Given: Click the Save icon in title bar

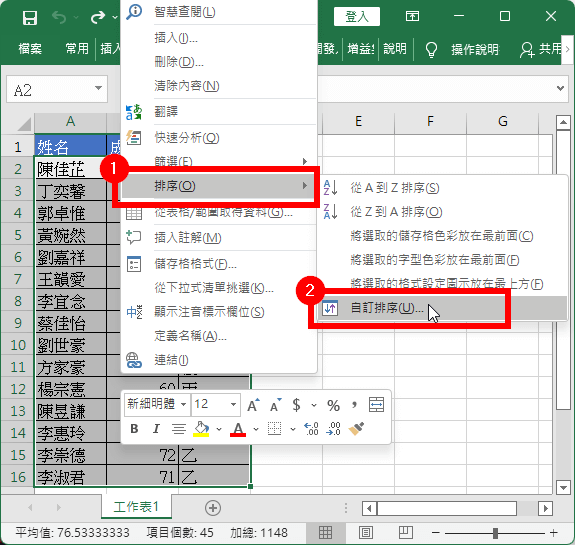Looking at the screenshot, I should [x=30, y=17].
